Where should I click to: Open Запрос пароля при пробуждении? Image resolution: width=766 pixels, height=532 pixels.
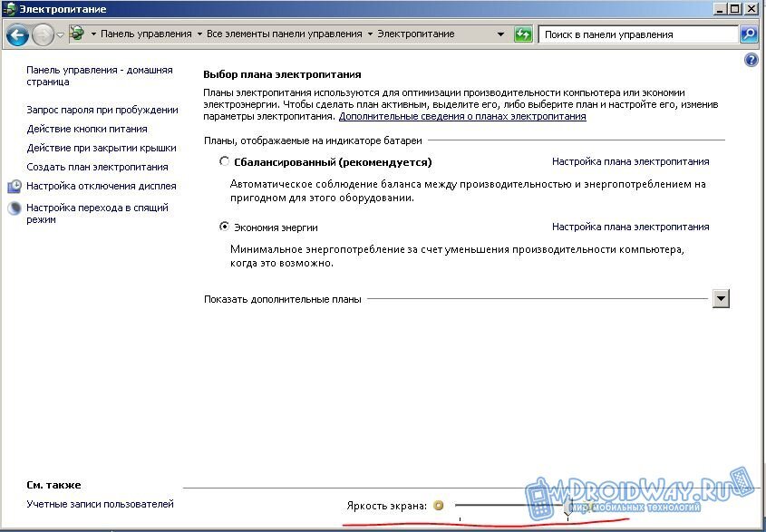pos(102,110)
